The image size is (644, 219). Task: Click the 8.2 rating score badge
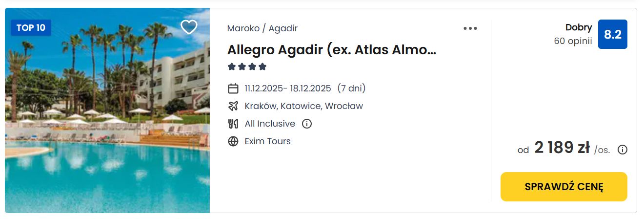click(612, 34)
